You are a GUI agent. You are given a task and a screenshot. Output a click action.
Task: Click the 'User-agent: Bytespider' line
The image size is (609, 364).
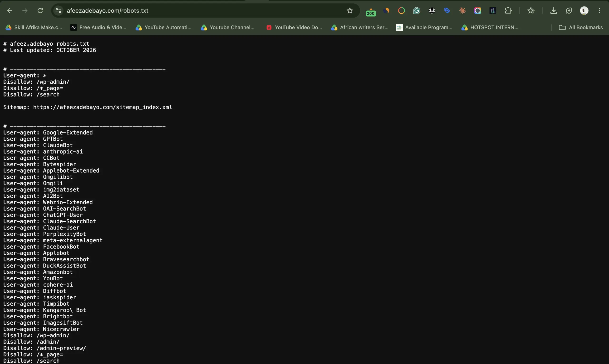pyautogui.click(x=40, y=164)
